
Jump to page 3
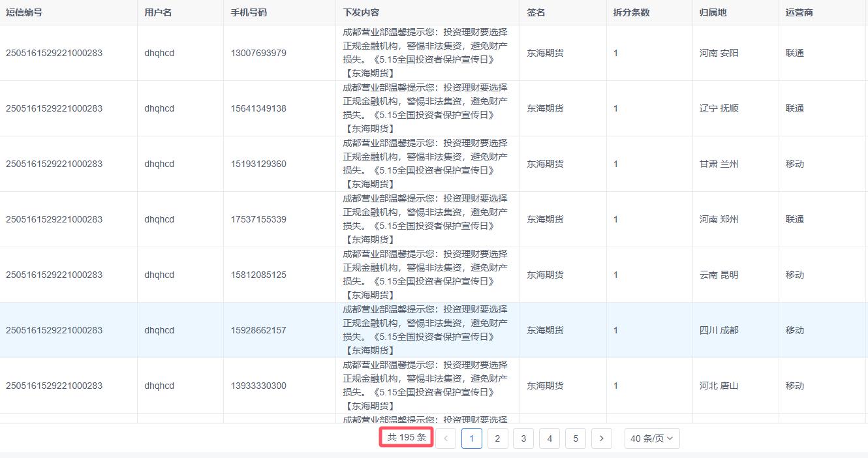pos(523,438)
